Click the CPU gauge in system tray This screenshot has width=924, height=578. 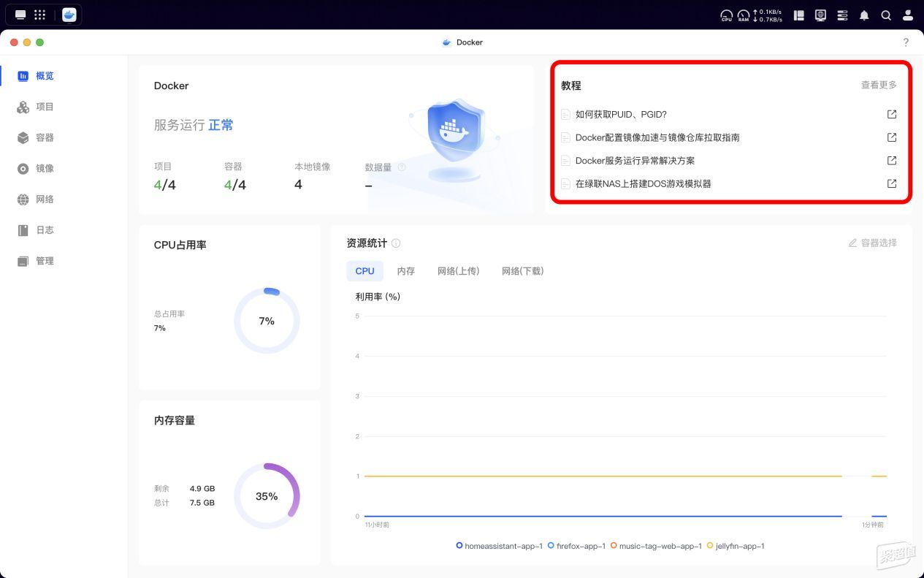(x=726, y=15)
